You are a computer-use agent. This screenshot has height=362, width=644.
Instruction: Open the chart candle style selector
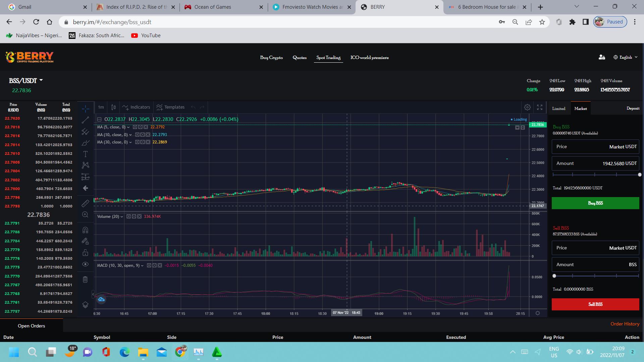tap(113, 107)
